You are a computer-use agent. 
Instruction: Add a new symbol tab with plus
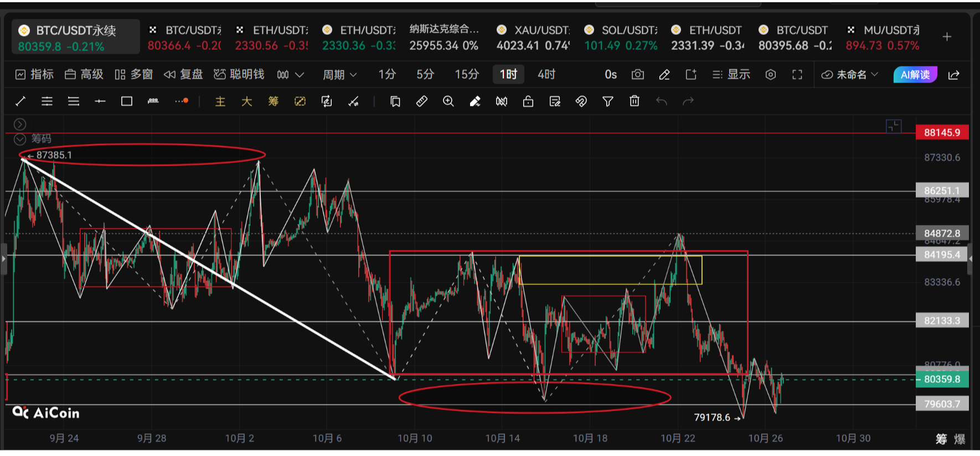(947, 37)
